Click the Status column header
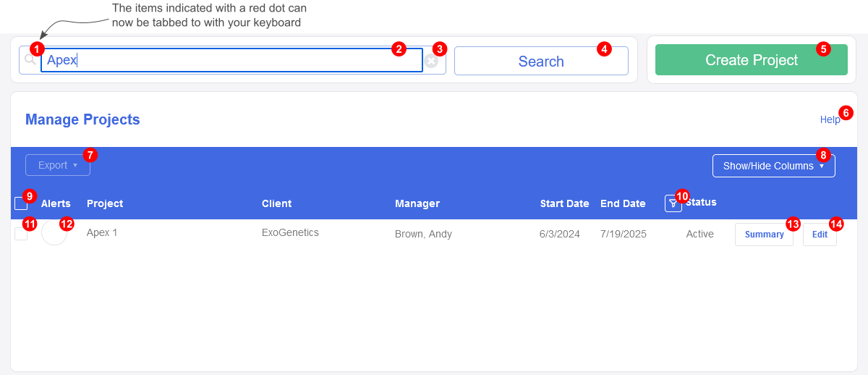 coord(701,202)
